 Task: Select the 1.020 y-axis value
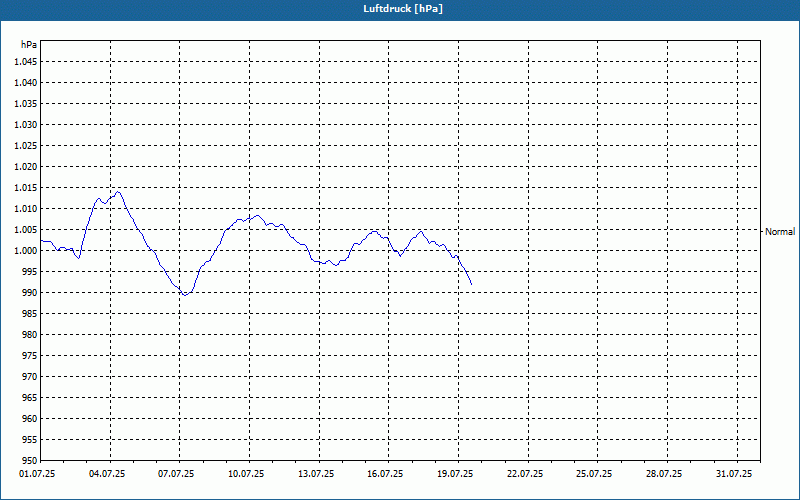pos(26,166)
